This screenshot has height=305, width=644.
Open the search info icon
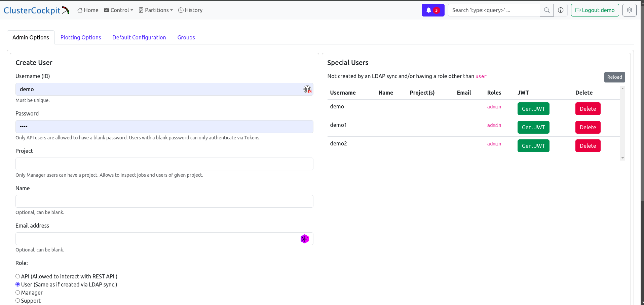click(x=561, y=10)
